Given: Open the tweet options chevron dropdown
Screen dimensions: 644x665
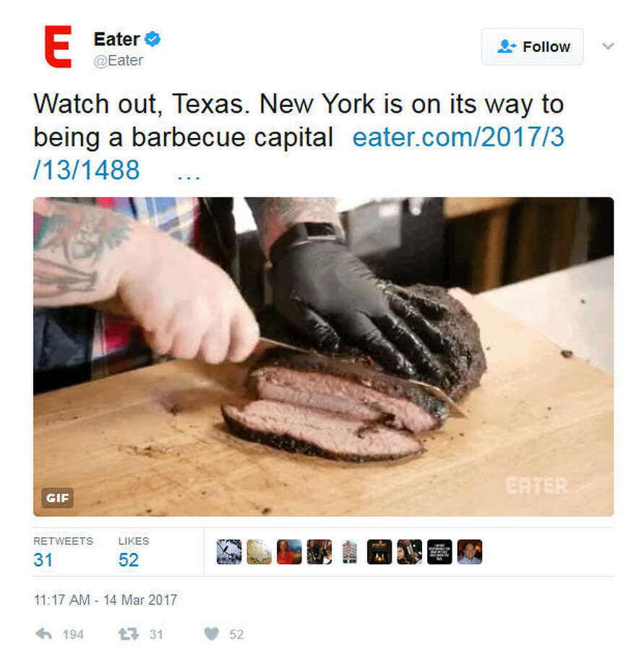Looking at the screenshot, I should pos(608,46).
